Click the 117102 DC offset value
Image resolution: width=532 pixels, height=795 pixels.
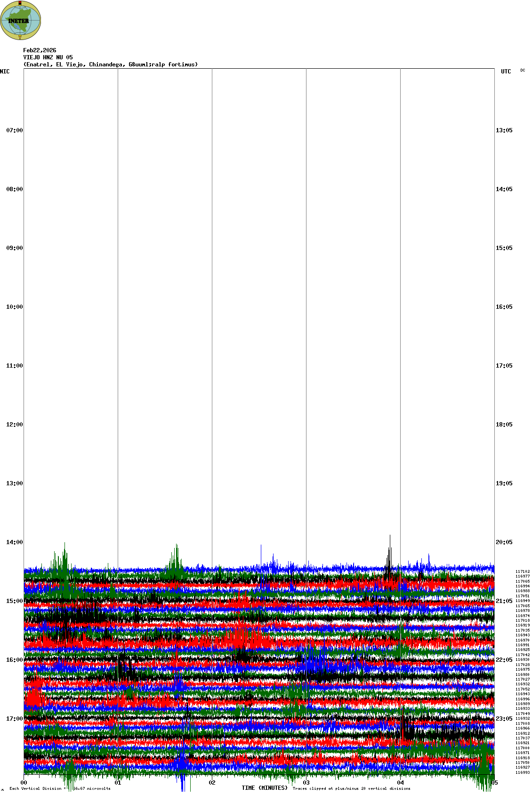point(522,571)
